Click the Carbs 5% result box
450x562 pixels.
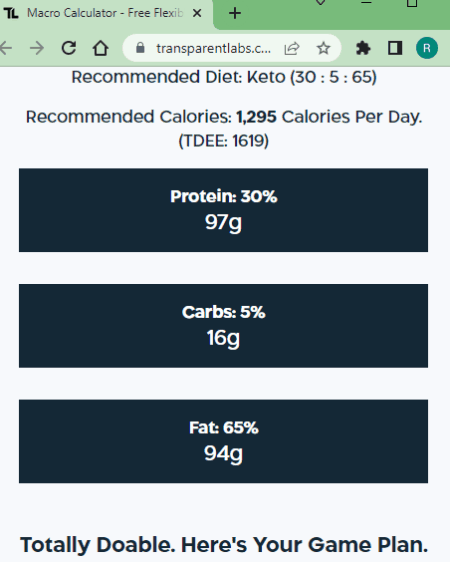(223, 326)
